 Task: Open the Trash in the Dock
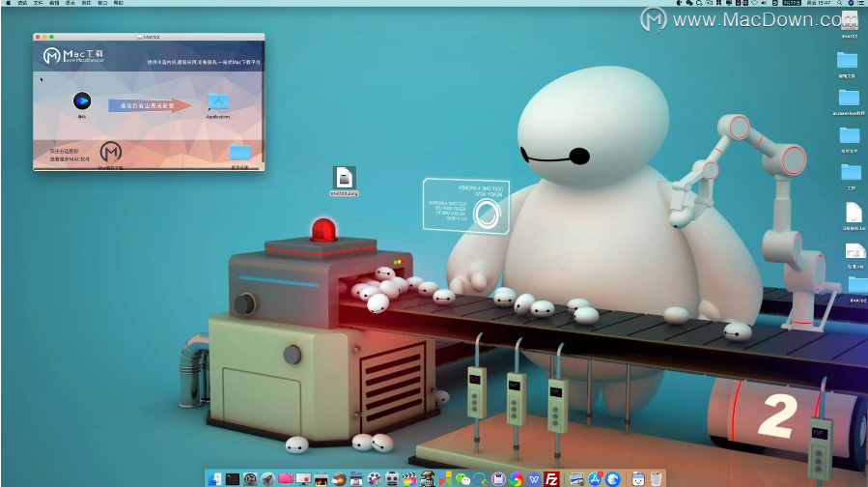tap(656, 478)
